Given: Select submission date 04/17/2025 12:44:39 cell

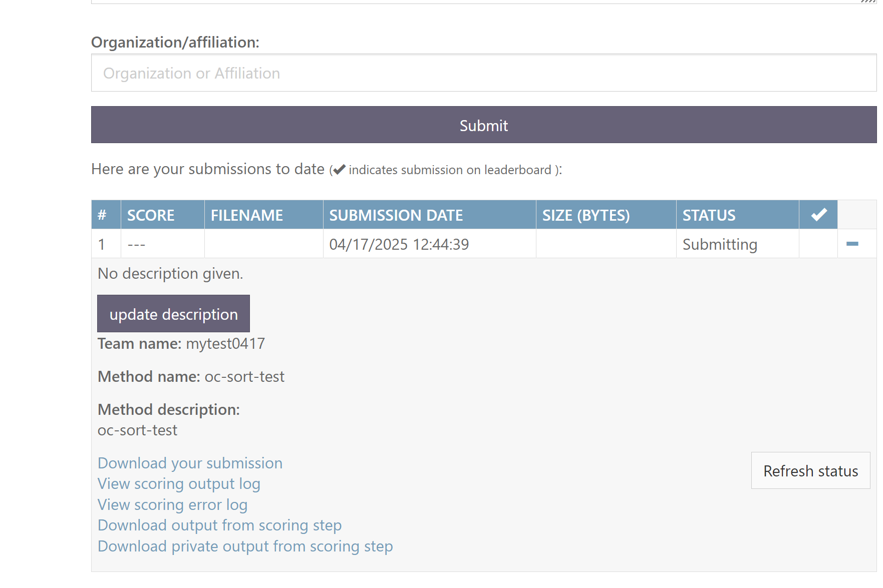Looking at the screenshot, I should [x=399, y=244].
